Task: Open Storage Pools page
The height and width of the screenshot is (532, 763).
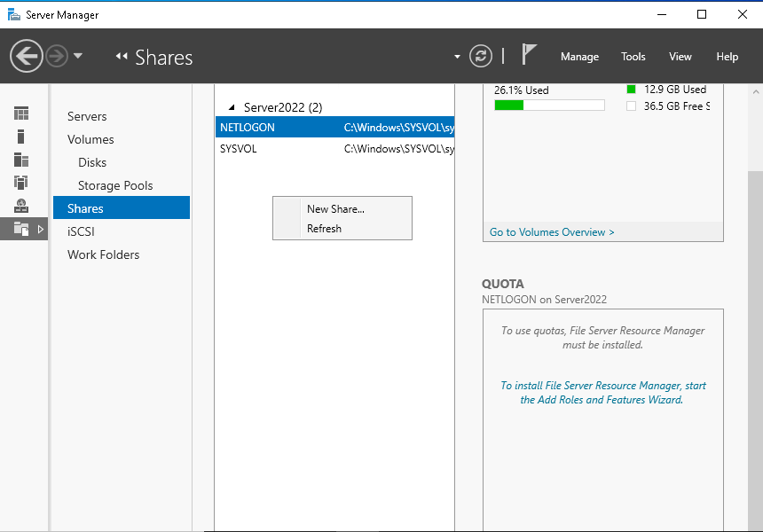Action: click(115, 186)
